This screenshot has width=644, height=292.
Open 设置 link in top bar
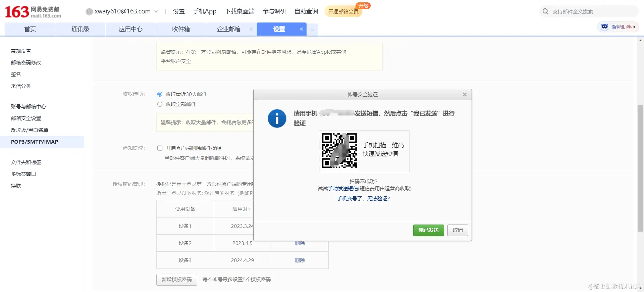[179, 11]
